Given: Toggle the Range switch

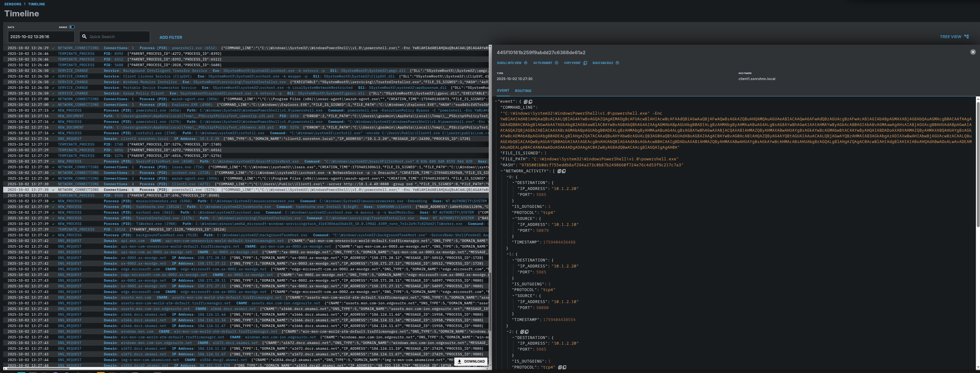Looking at the screenshot, I should pyautogui.click(x=72, y=27).
